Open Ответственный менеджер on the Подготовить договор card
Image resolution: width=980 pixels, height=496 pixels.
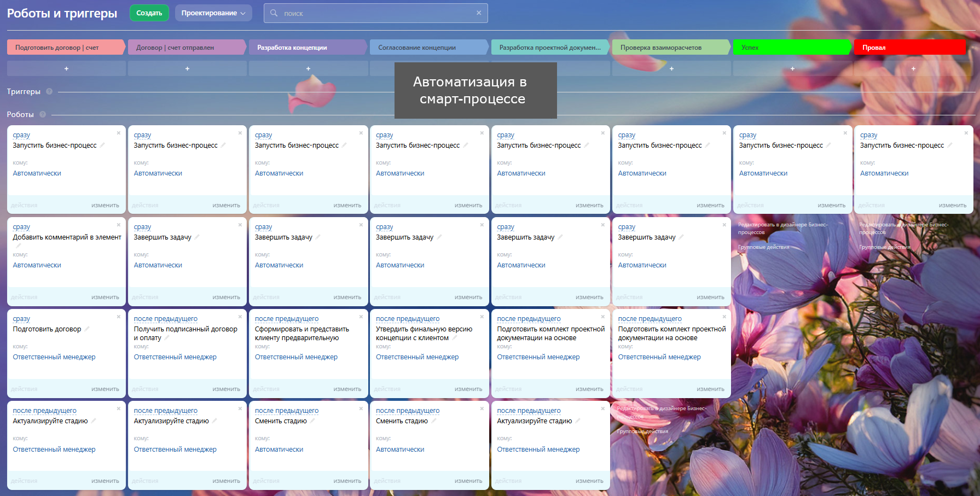(x=54, y=357)
